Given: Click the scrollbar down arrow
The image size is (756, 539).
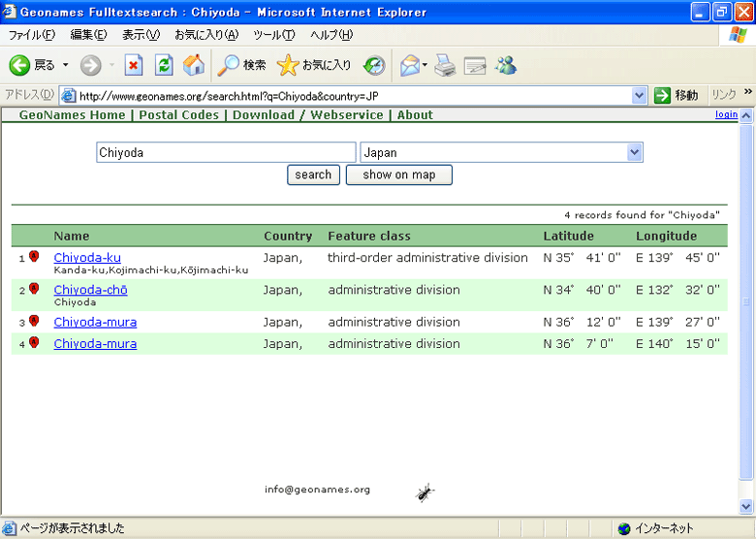Looking at the screenshot, I should tap(746, 507).
